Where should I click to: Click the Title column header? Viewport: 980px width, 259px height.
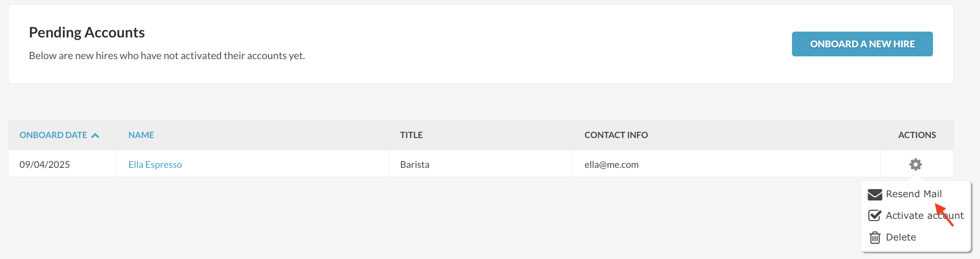411,135
